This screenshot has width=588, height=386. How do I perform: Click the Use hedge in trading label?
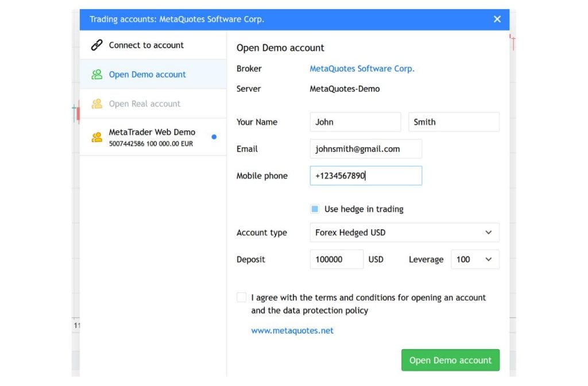[363, 209]
